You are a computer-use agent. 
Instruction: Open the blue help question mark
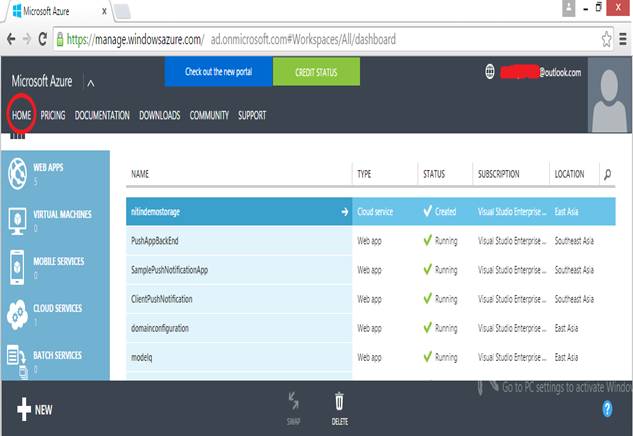coord(607,409)
